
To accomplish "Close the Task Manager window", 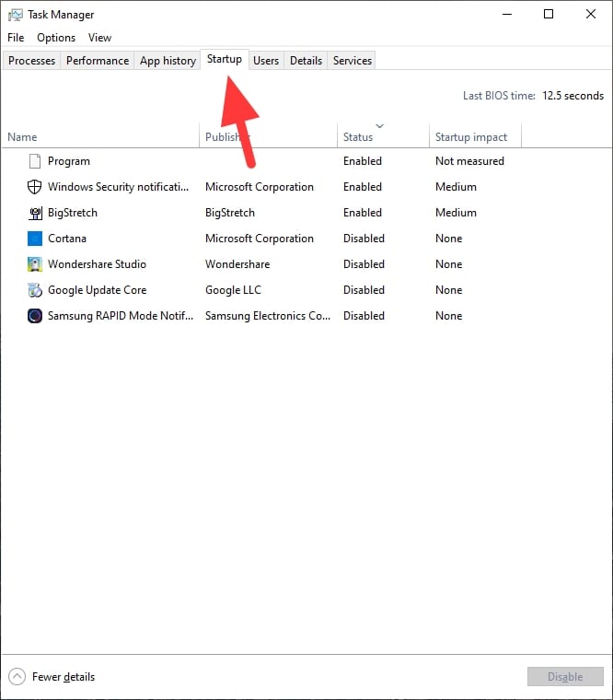I will point(591,15).
